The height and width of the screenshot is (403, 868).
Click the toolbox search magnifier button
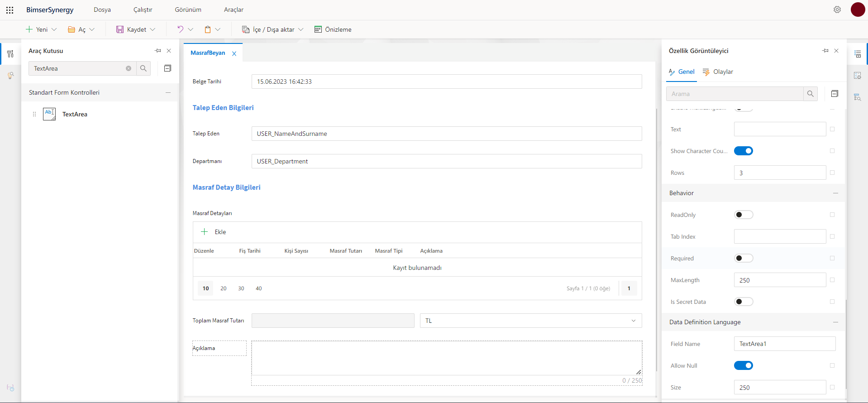[x=143, y=68]
